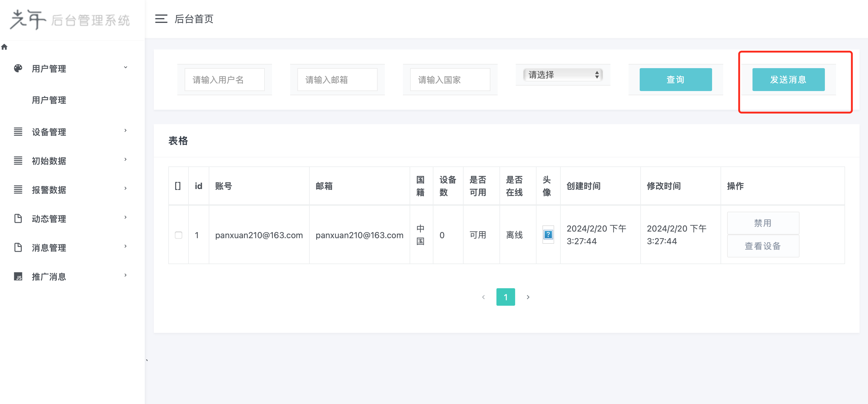This screenshot has height=404, width=868.
Task: Click the JS icon beside 推广消息
Action: (x=18, y=277)
